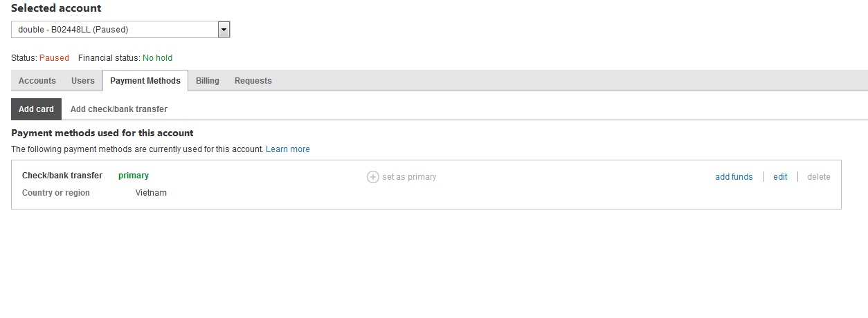Click the Vietnam country value
This screenshot has height=318, width=868.
(x=151, y=193)
